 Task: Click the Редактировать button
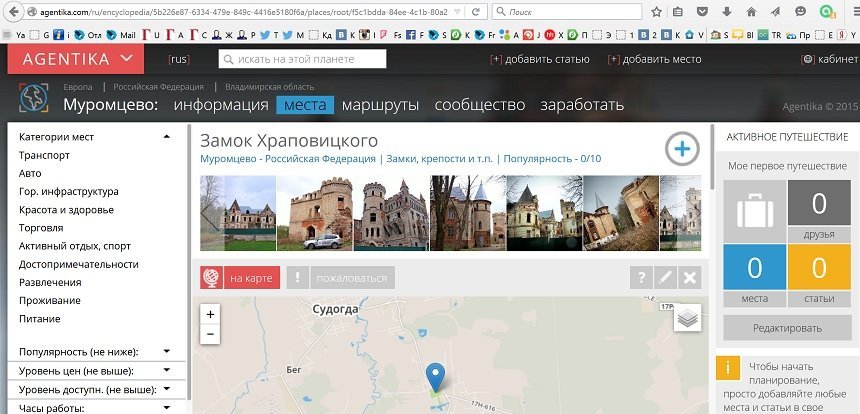point(787,328)
